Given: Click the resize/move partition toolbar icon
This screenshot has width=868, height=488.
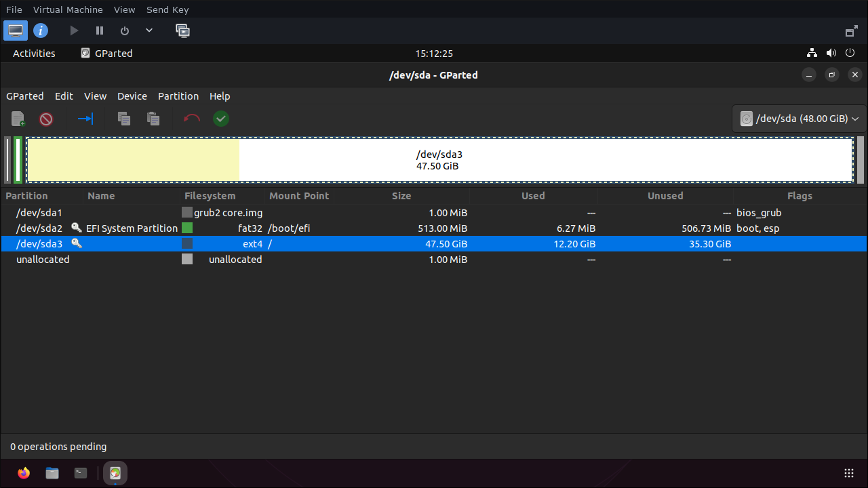Looking at the screenshot, I should pos(85,119).
